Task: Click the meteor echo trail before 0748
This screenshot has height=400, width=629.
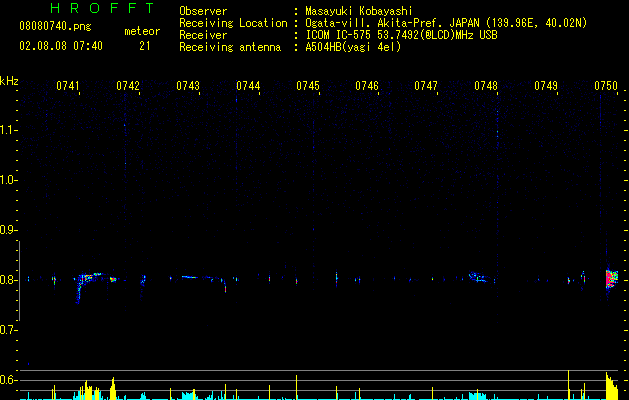Action: 479,277
